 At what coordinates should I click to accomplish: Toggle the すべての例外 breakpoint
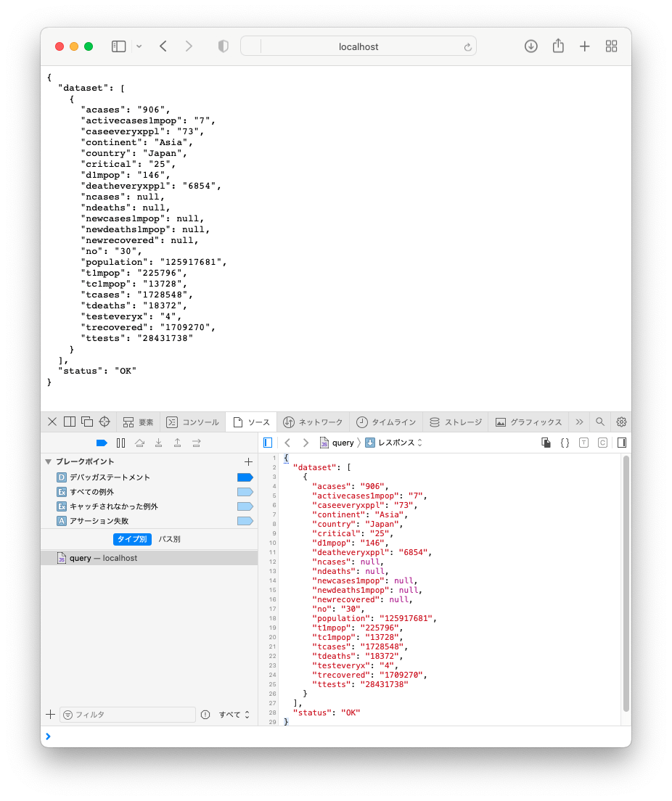[245, 492]
